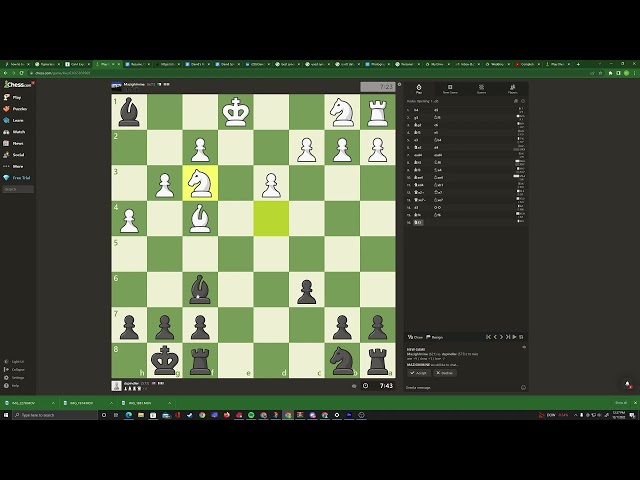
Task: Step forward one move
Action: click(501, 337)
